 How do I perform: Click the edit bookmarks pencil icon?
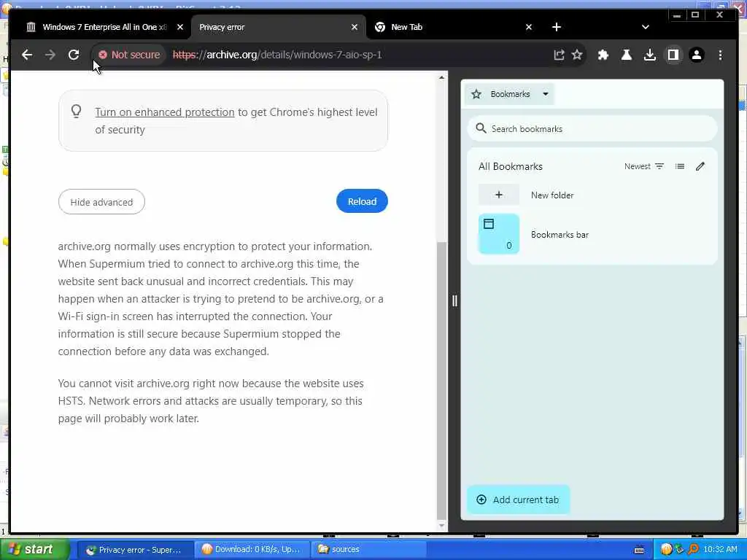click(x=700, y=166)
